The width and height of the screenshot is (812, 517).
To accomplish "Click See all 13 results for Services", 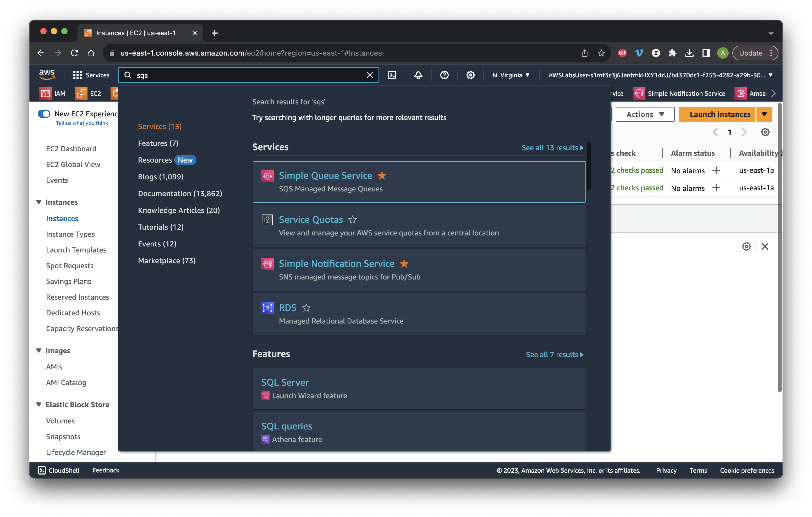I will (552, 148).
